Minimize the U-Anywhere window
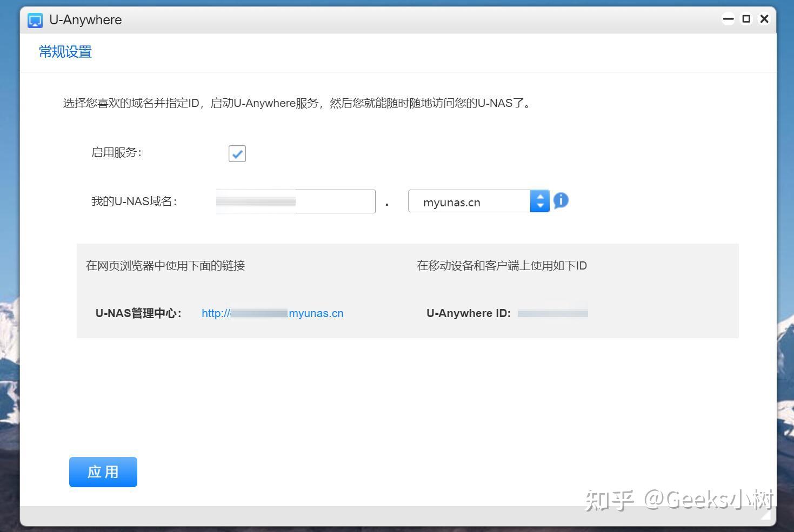This screenshot has width=794, height=532. coord(729,19)
